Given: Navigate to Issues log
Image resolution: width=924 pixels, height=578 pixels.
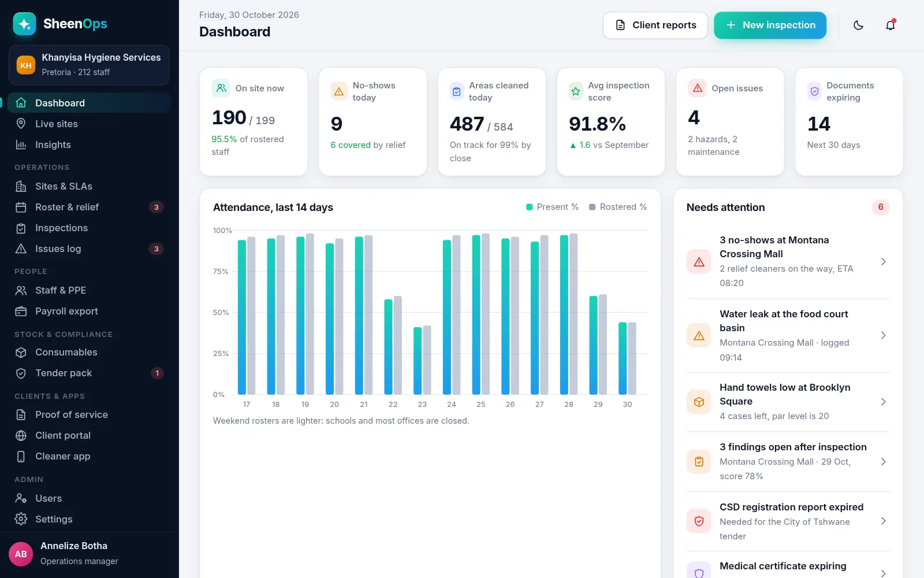Looking at the screenshot, I should click(x=89, y=249).
